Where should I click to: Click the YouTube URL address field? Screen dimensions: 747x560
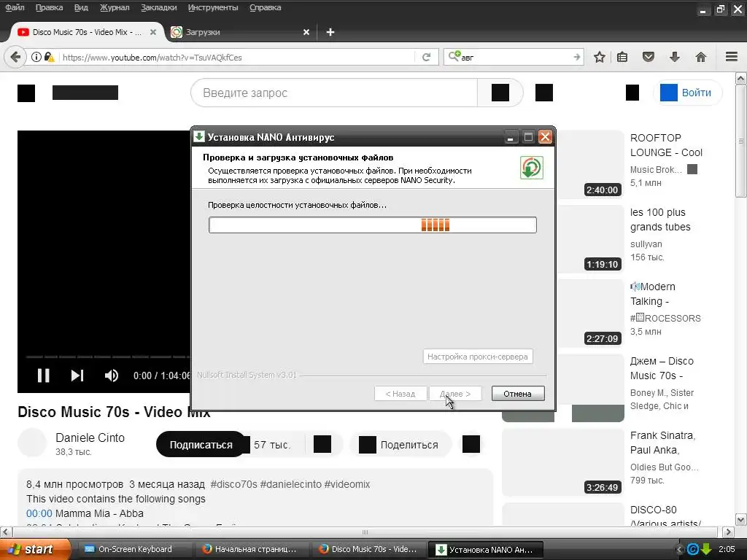click(x=236, y=57)
